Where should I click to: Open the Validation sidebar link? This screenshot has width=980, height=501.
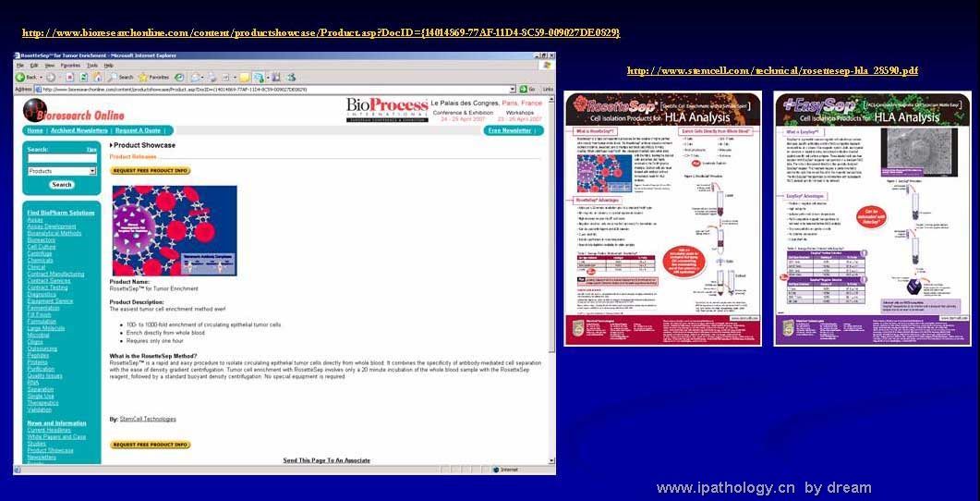(40, 409)
